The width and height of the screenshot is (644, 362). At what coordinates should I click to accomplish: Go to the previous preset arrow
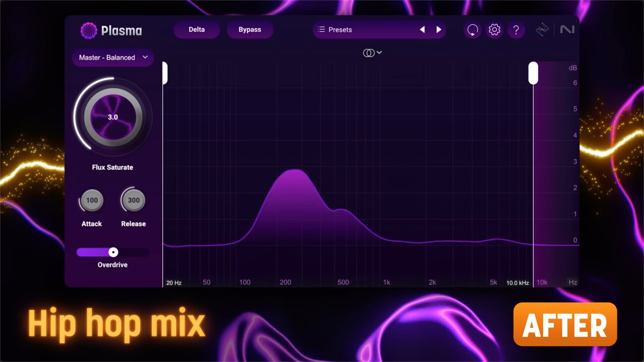(x=423, y=30)
